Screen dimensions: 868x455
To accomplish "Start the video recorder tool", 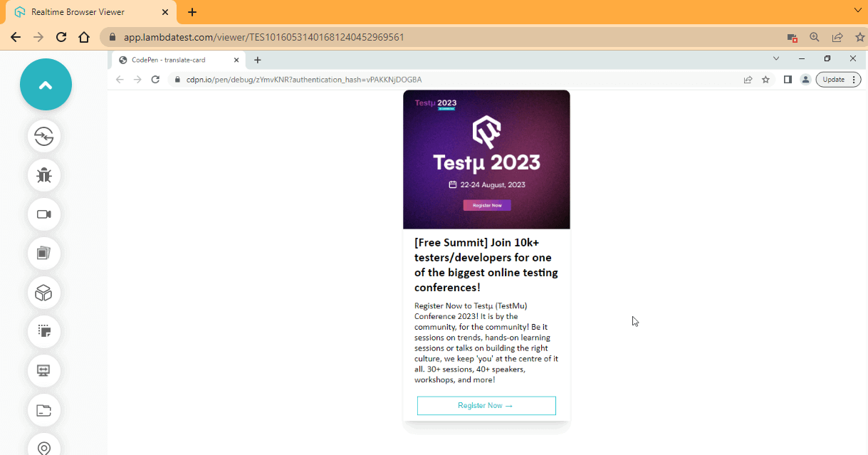I will pos(44,214).
